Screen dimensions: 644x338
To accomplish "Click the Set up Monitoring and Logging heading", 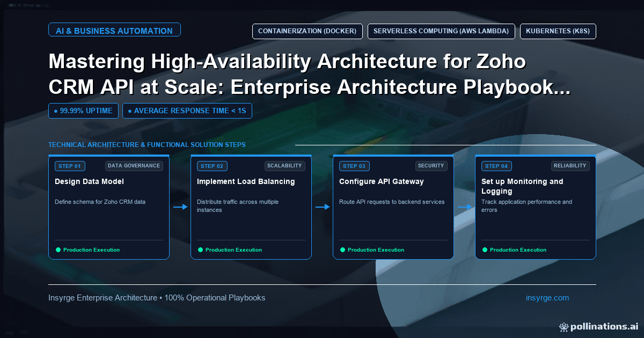I will click(522, 186).
